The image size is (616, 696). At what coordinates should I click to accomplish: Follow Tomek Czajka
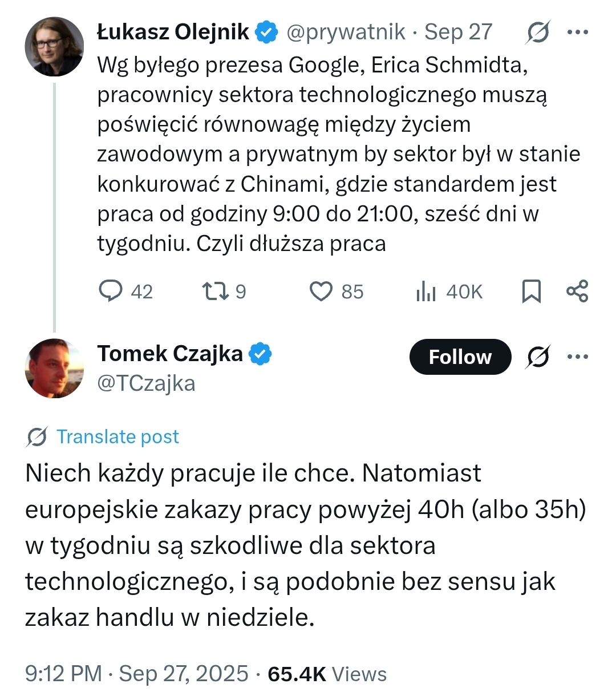(460, 357)
